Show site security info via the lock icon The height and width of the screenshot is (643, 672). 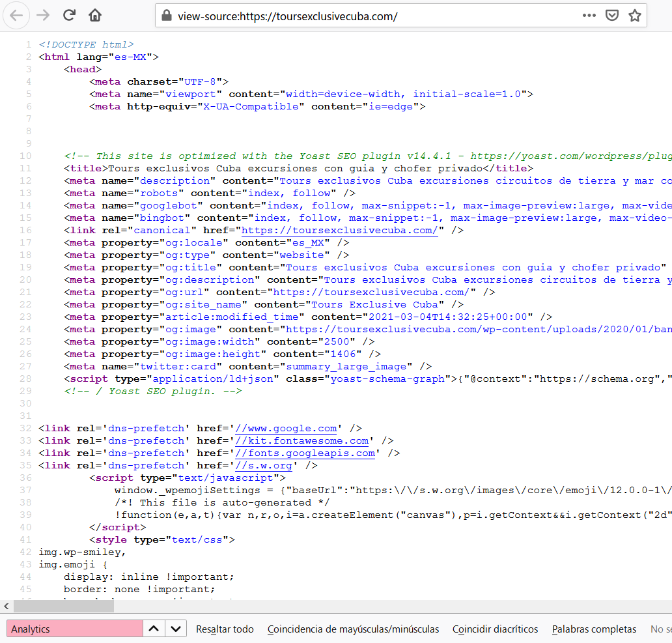tap(166, 16)
